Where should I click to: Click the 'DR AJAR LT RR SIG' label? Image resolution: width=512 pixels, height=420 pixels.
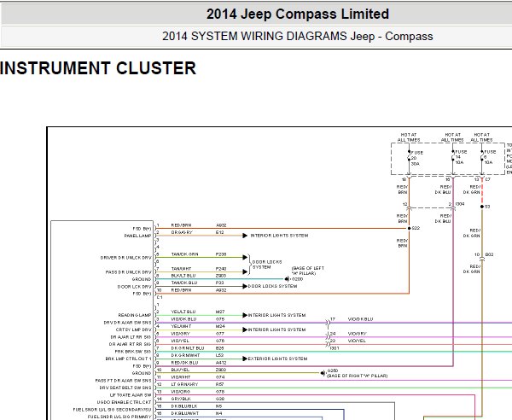tap(131, 337)
